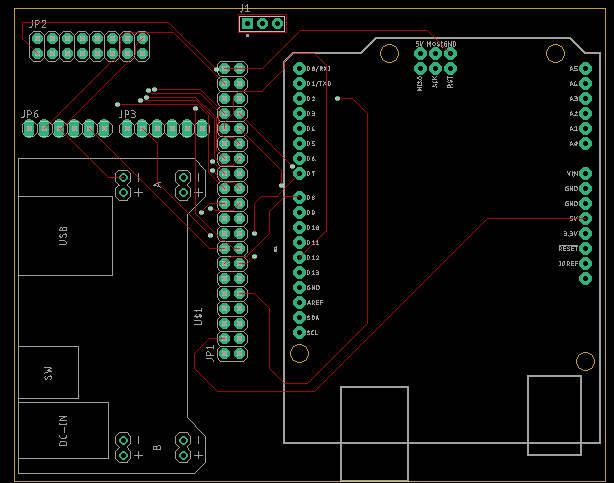Select the J1 reference label
The width and height of the screenshot is (614, 483).
245,8
